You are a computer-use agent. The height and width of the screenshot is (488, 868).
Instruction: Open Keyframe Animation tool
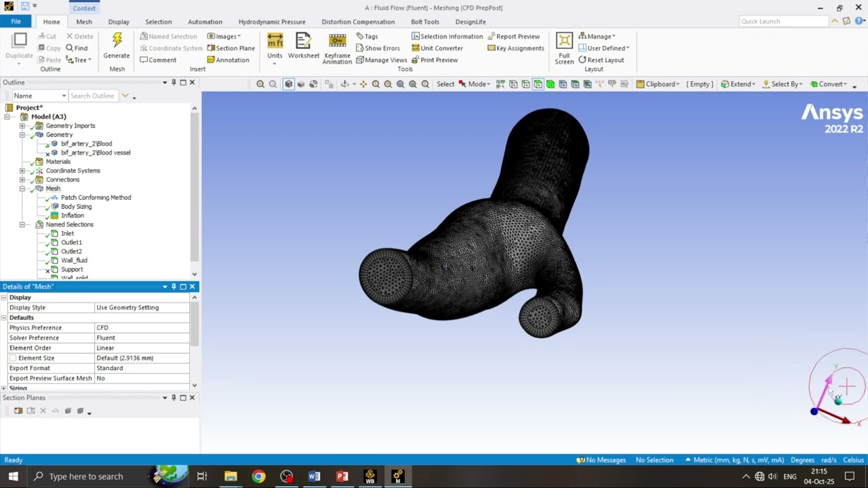click(337, 48)
